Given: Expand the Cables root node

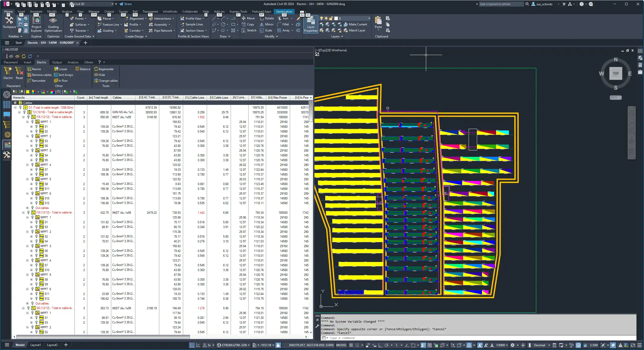Looking at the screenshot, I should [15, 103].
